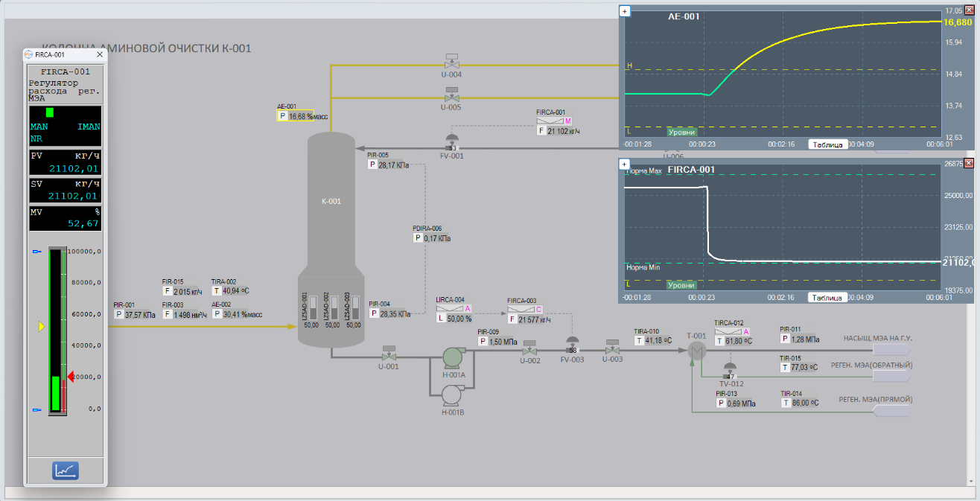The height and width of the screenshot is (501, 980).
Task: Expand the AE-001 trend with plus button
Action: tap(625, 11)
